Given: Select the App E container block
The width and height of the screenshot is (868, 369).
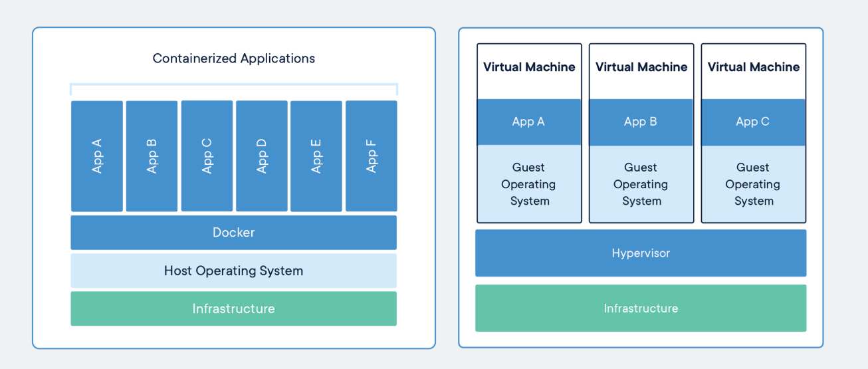Looking at the screenshot, I should click(x=316, y=156).
